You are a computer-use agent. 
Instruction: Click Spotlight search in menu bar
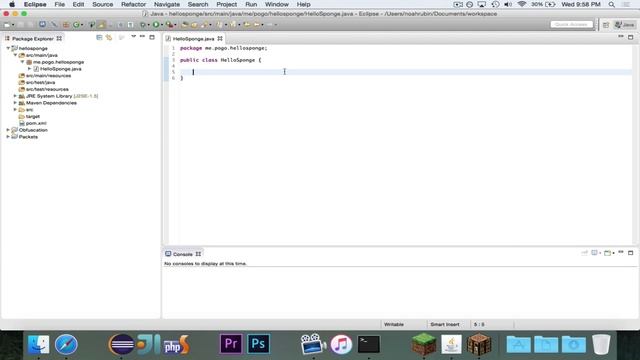pos(611,4)
